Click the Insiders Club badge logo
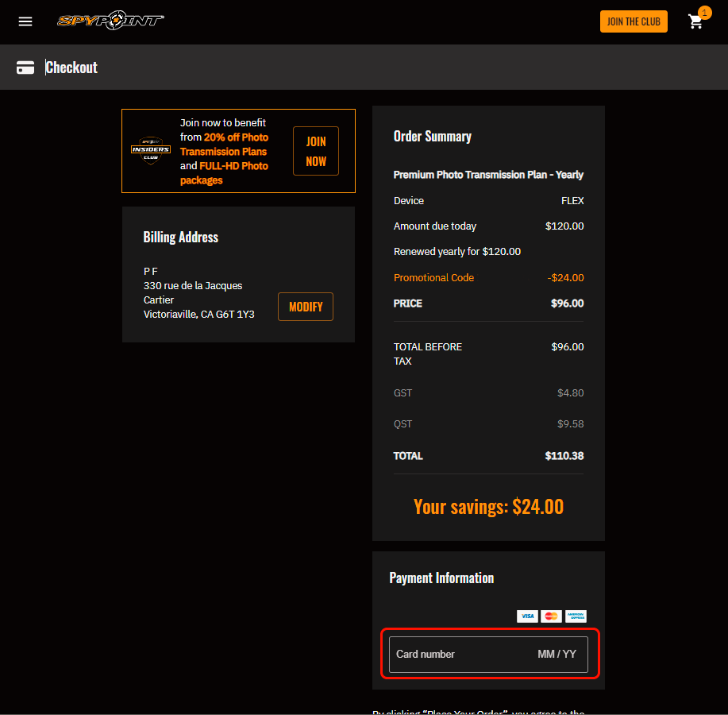Image resolution: width=728 pixels, height=715 pixels. click(x=151, y=150)
